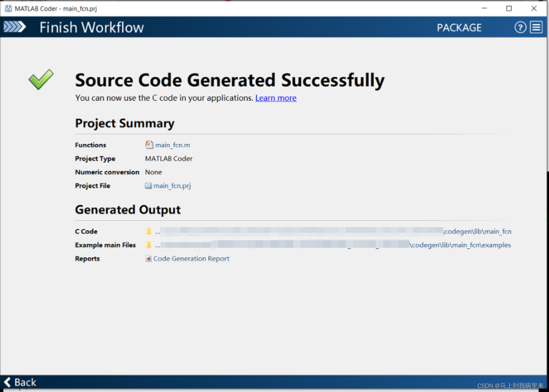Click the workflow steps chevron icon

pyautogui.click(x=14, y=27)
